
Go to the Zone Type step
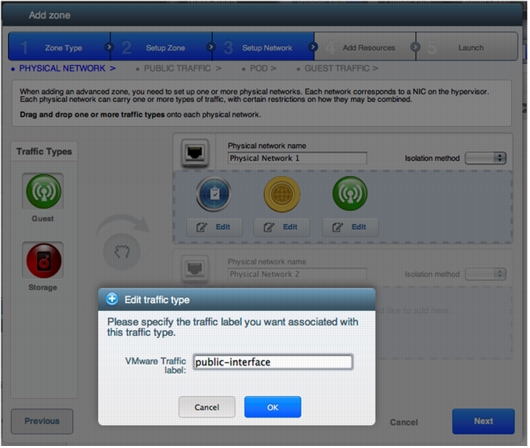[59, 47]
